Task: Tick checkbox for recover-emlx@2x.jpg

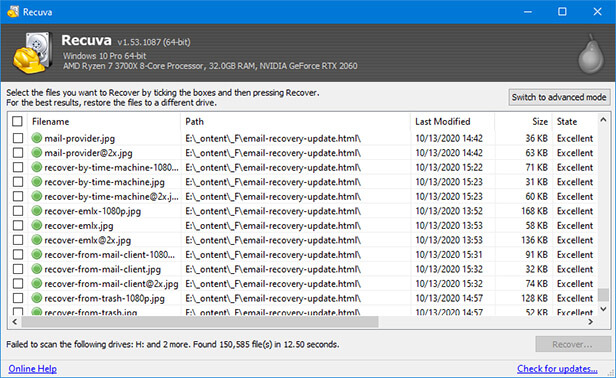Action: pyautogui.click(x=18, y=240)
